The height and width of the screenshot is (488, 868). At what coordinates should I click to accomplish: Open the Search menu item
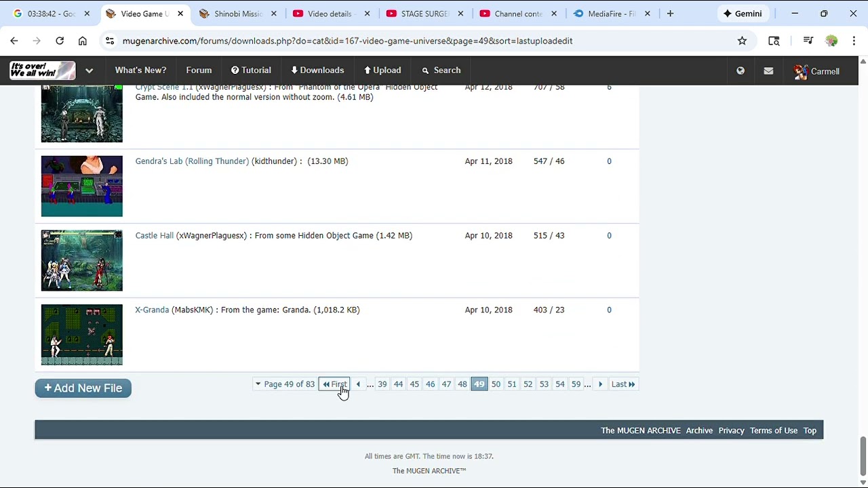point(441,70)
